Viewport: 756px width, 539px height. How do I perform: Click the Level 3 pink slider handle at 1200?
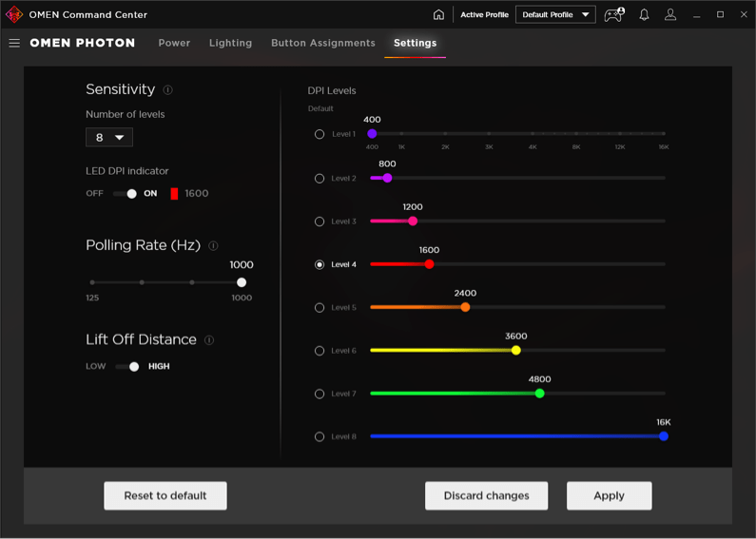pyautogui.click(x=413, y=221)
